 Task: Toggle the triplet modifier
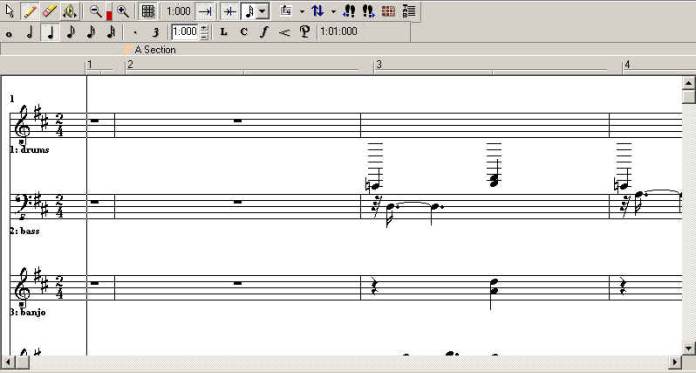coord(155,32)
